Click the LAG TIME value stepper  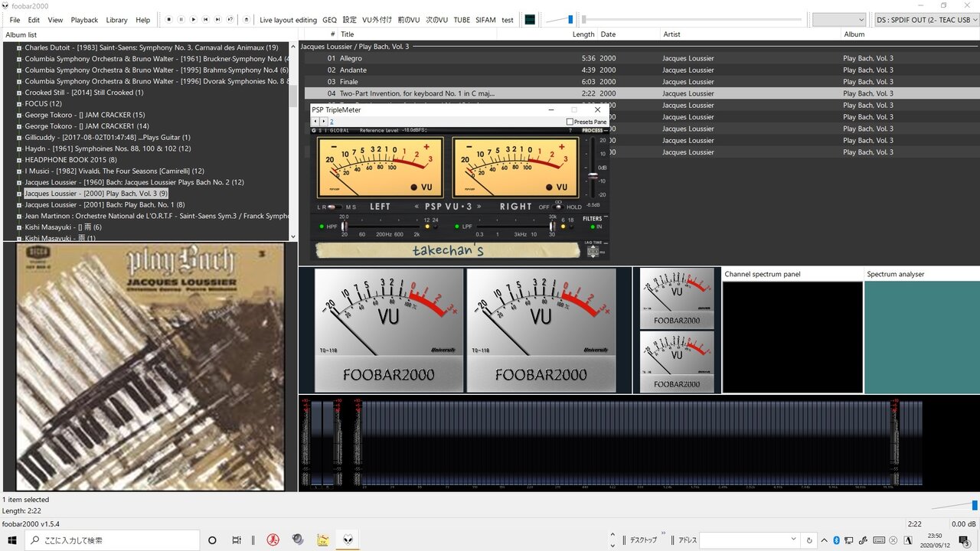[593, 252]
